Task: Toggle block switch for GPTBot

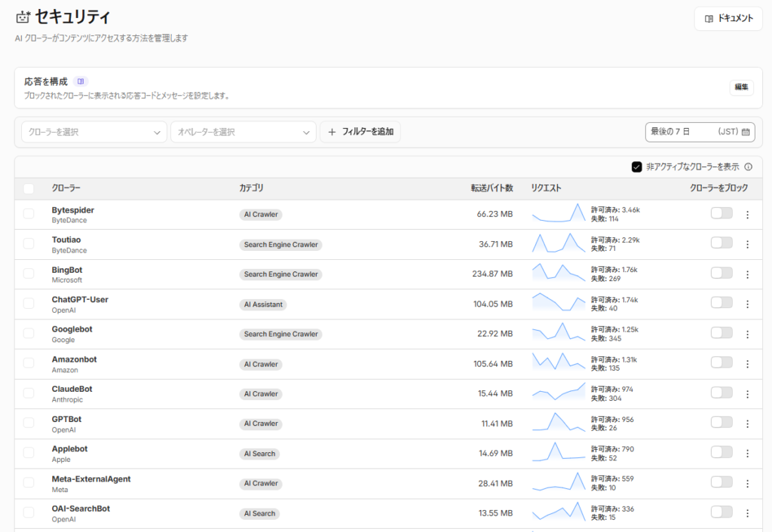Action: click(721, 422)
